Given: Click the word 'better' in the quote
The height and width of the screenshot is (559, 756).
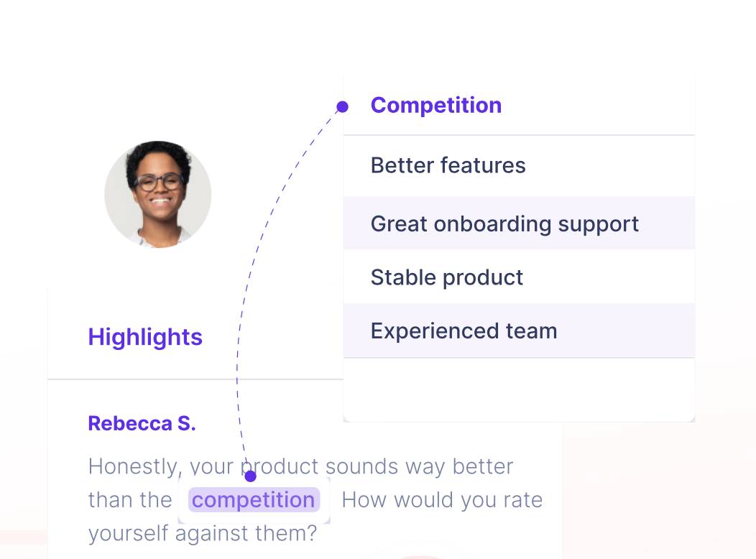Looking at the screenshot, I should [483, 466].
